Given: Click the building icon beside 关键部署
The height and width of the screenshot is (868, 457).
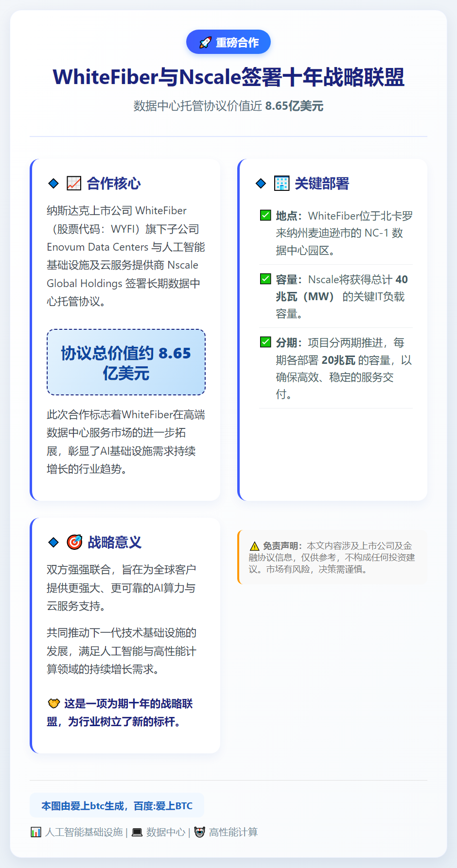Looking at the screenshot, I should coord(281,183).
